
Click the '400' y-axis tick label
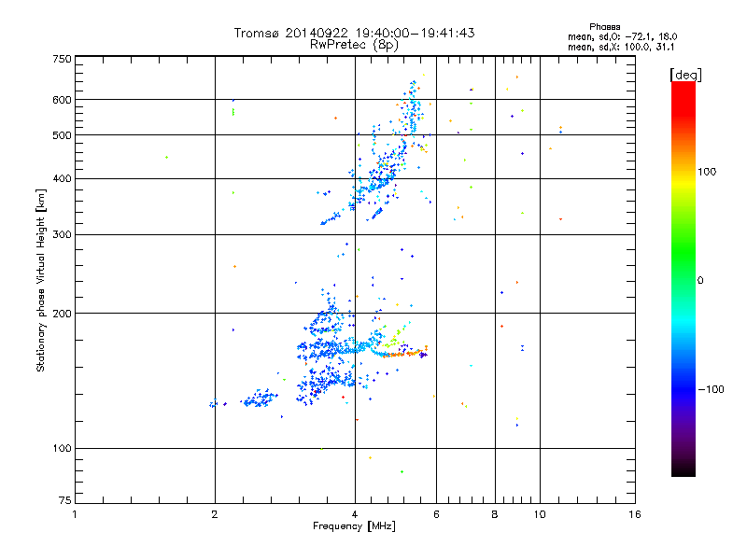[62, 178]
